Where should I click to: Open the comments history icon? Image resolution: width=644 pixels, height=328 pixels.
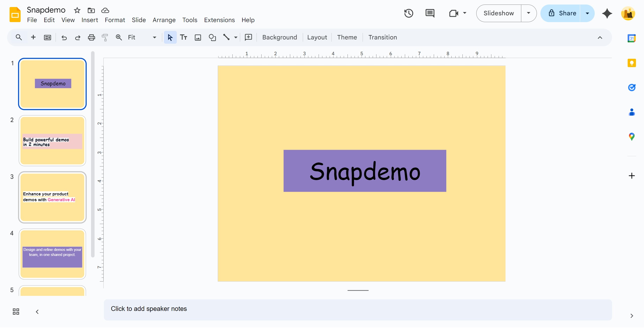430,13
